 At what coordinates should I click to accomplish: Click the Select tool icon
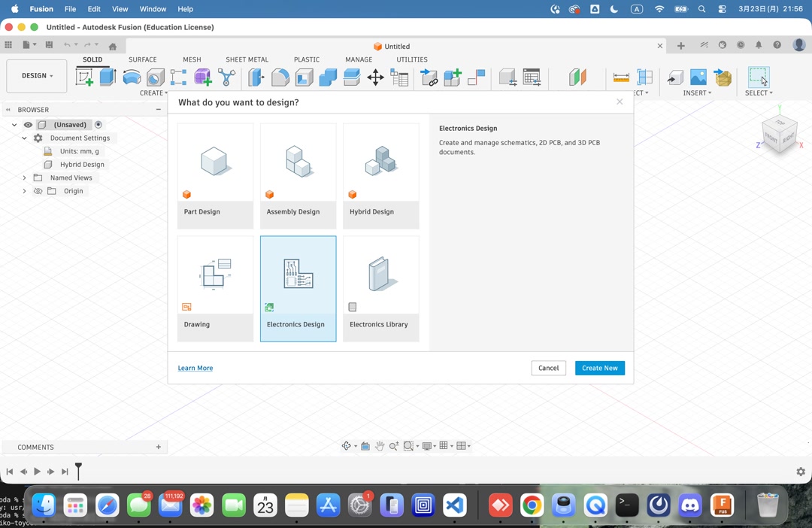click(x=758, y=77)
